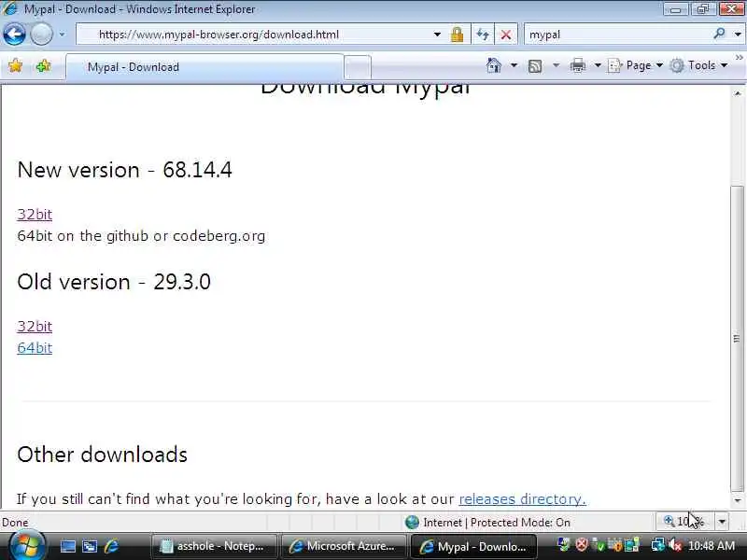Go back using the Back arrow button

click(14, 35)
